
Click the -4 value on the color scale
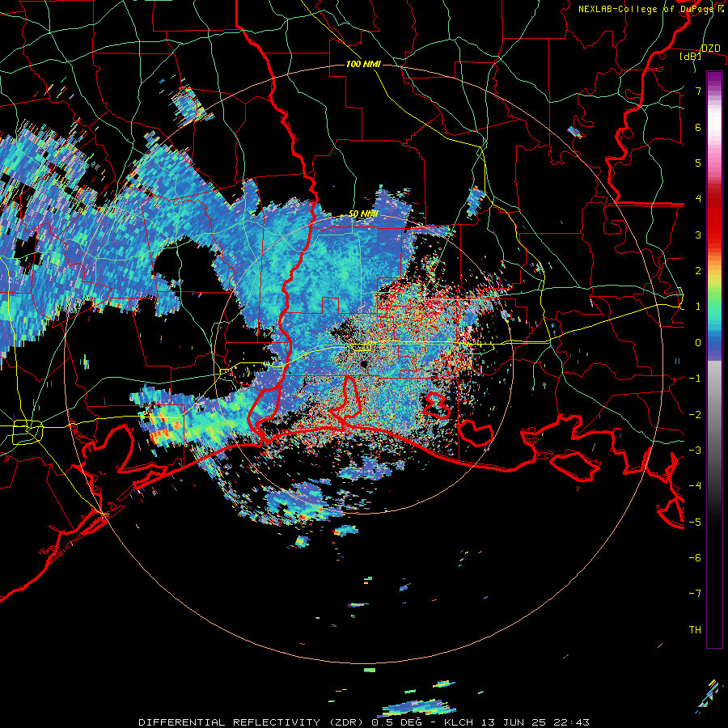click(695, 486)
